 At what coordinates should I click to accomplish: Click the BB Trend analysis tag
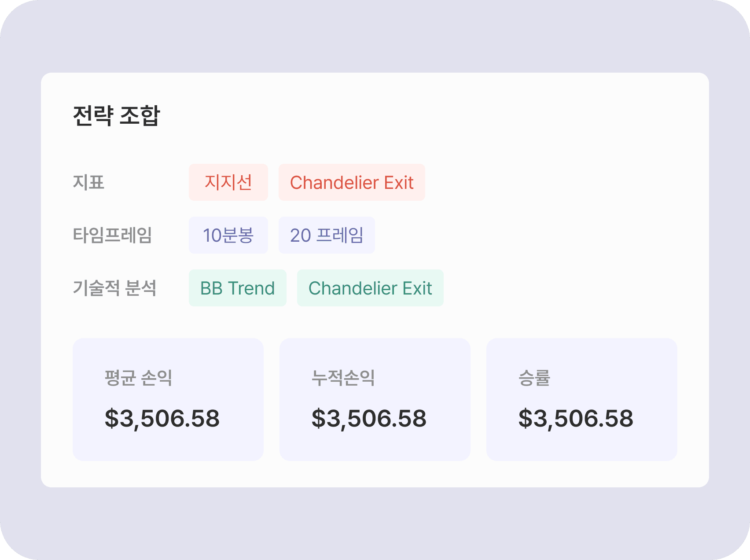237,288
